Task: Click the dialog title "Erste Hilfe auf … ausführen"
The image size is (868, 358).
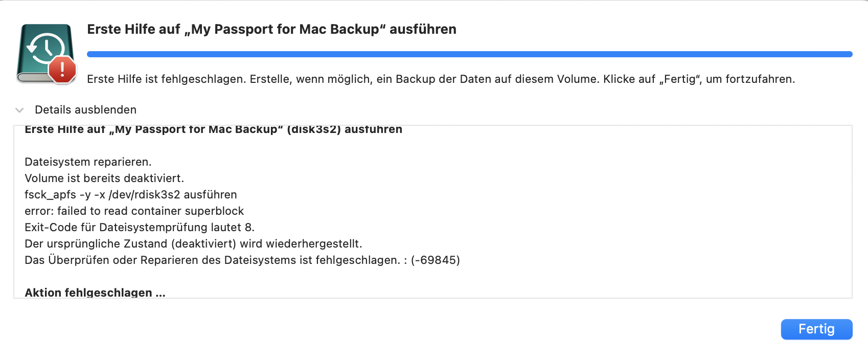Action: tap(271, 30)
